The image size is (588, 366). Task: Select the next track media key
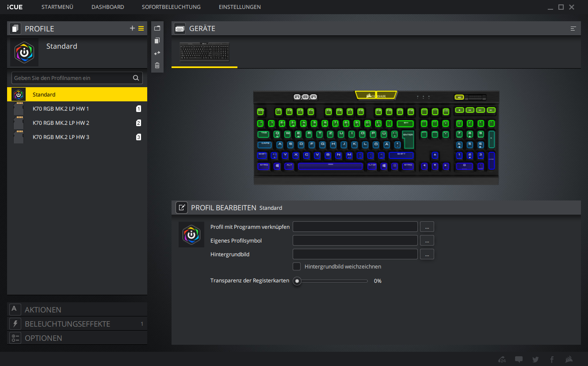pos(491,110)
